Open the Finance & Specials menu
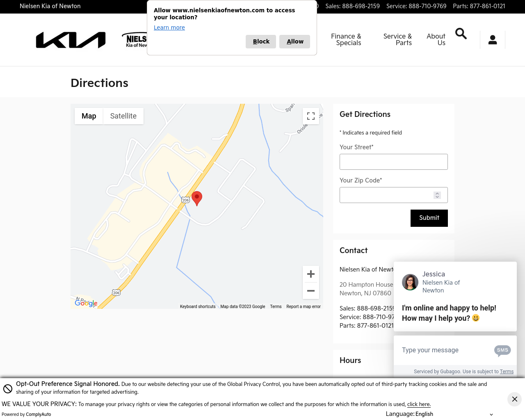 346,39
